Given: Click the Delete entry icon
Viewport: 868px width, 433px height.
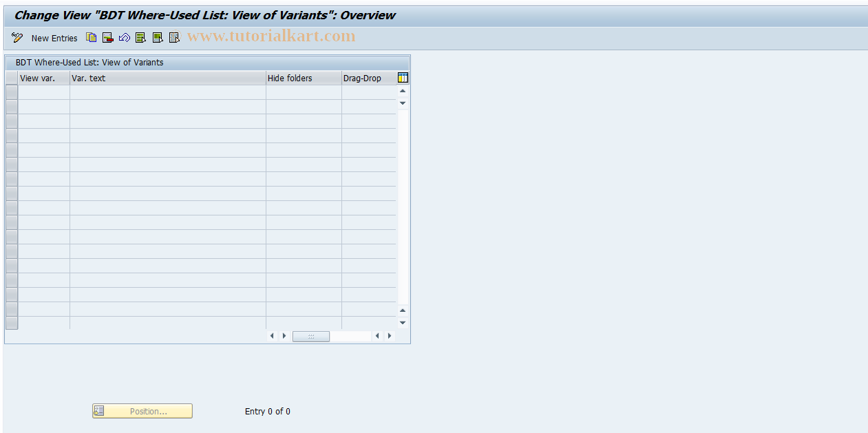Looking at the screenshot, I should tap(108, 38).
